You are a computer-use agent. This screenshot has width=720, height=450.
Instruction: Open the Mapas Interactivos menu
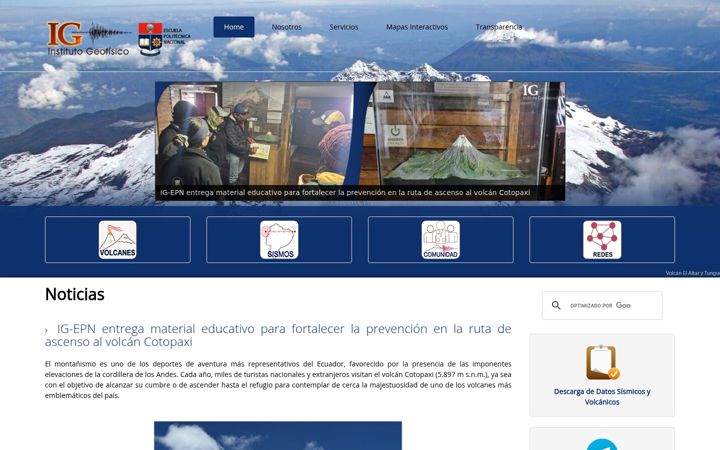point(416,27)
